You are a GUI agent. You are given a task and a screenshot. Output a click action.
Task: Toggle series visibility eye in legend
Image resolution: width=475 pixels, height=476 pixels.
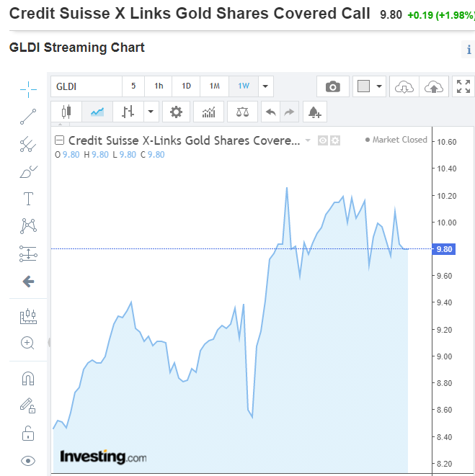[x=323, y=140]
